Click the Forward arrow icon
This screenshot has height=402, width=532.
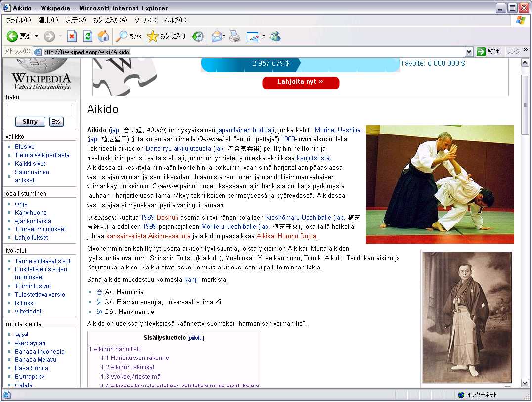pos(49,36)
